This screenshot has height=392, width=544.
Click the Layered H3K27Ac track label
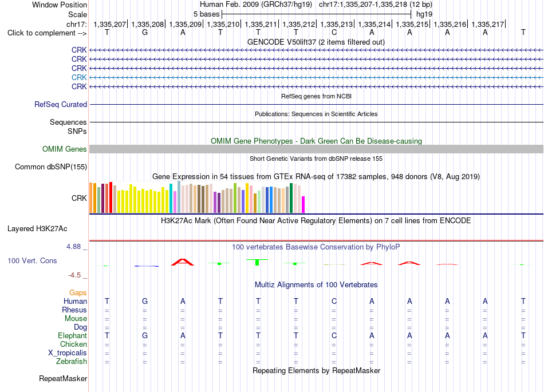pyautogui.click(x=37, y=229)
